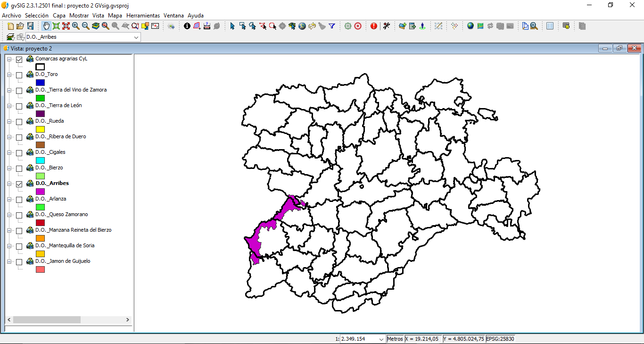Open preferences with the tools icon
The width and height of the screenshot is (644, 344).
tap(387, 26)
